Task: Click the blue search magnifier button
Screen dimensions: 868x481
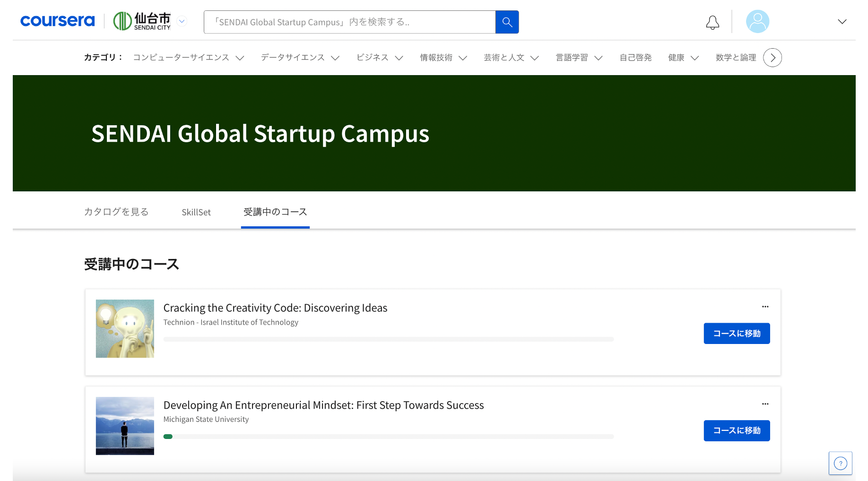Action: coord(507,22)
